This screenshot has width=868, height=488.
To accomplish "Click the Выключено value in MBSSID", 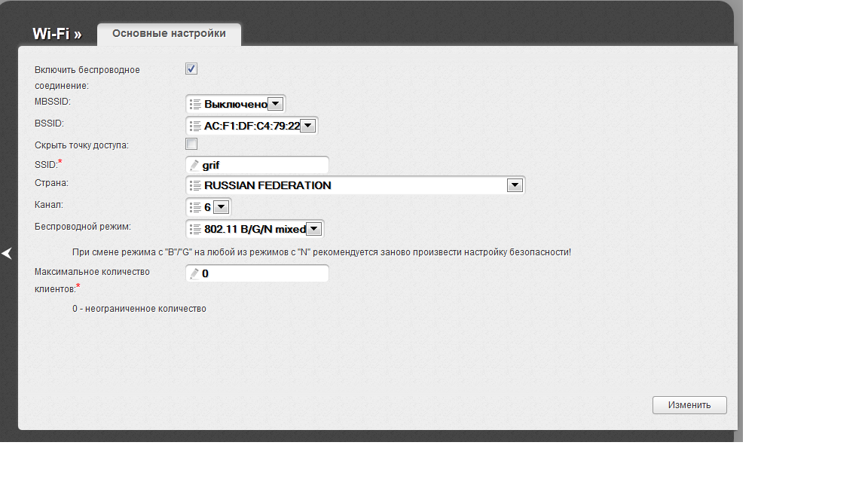I will pyautogui.click(x=236, y=104).
